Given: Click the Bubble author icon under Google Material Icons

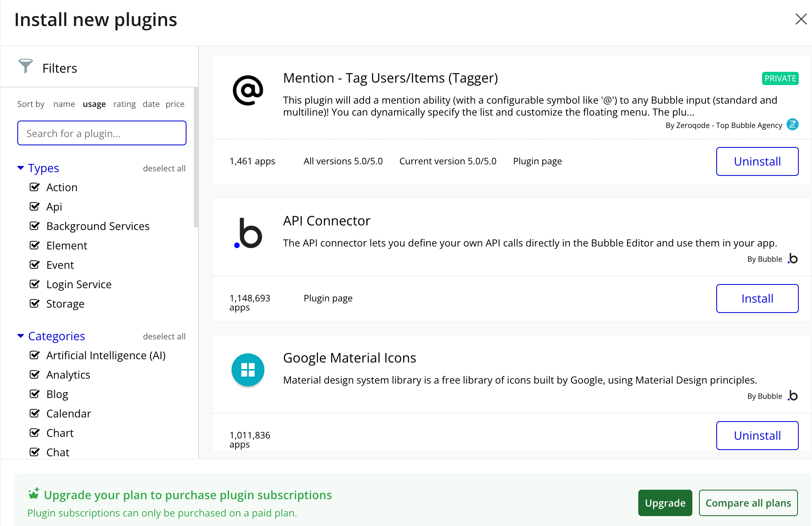Looking at the screenshot, I should coord(793,396).
